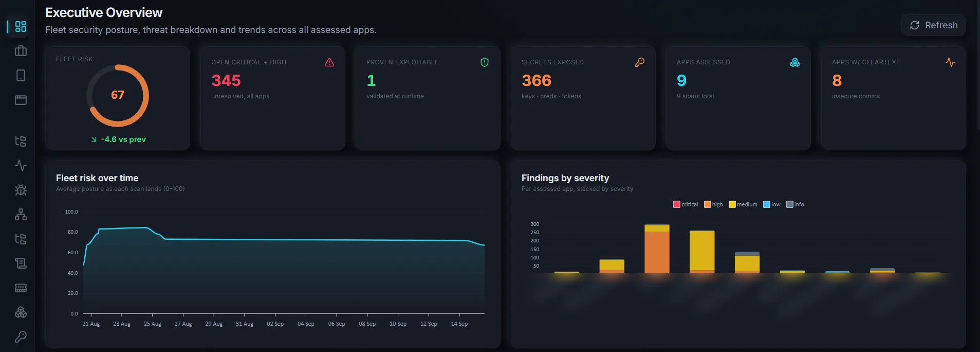Viewport: 980px width, 352px height.
Task: Open the app window icon in sidebar
Action: [x=21, y=100]
